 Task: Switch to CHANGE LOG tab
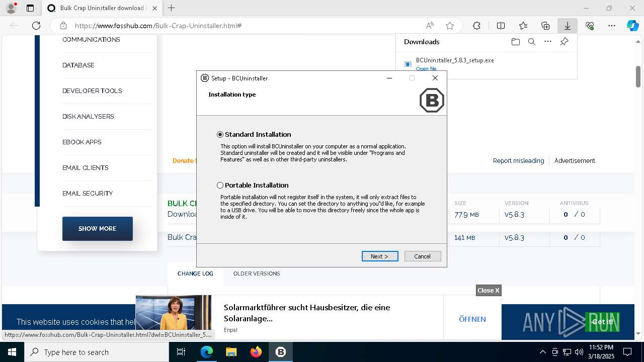[195, 274]
